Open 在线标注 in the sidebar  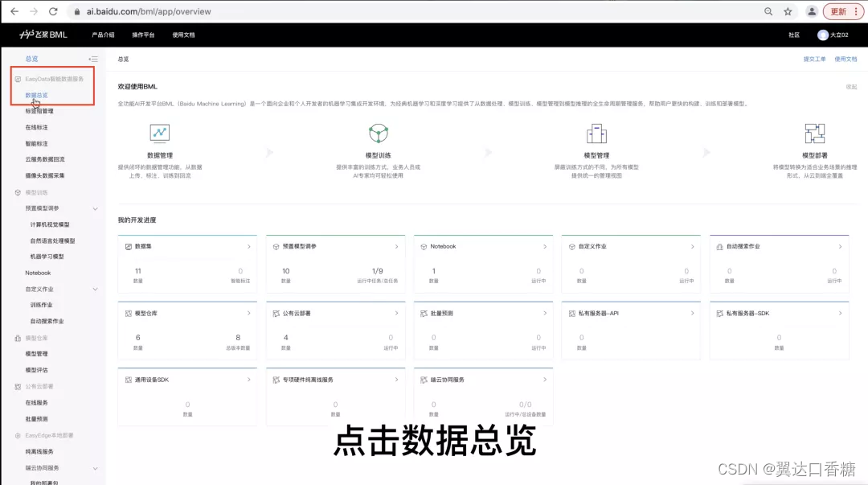coord(36,128)
